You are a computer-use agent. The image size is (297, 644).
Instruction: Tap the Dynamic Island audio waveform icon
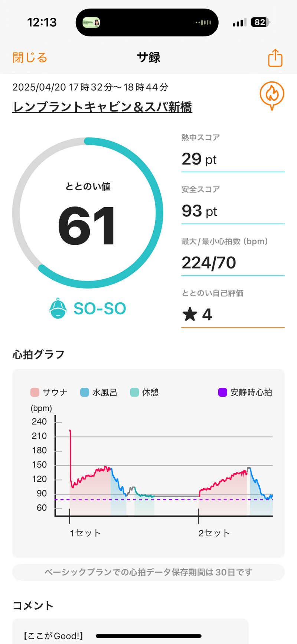point(204,23)
